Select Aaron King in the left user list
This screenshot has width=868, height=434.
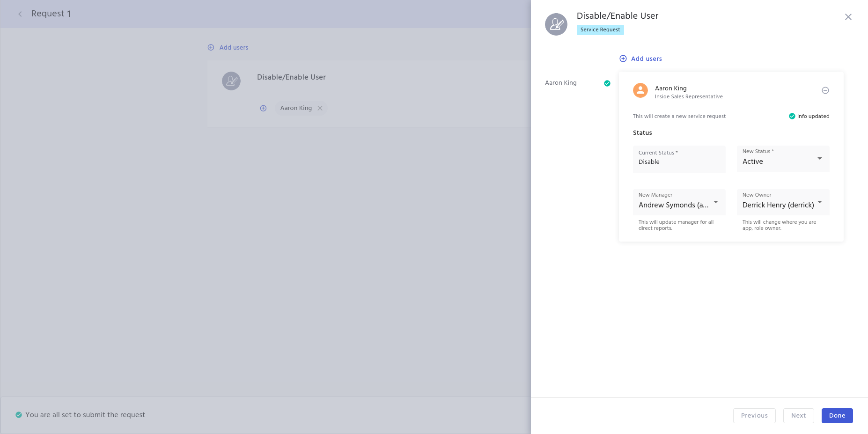coord(561,83)
